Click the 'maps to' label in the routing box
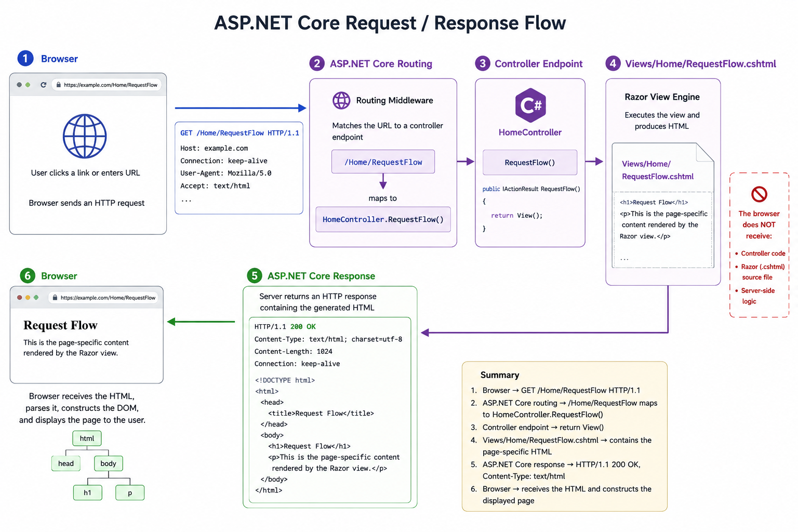798x532 pixels. tap(383, 198)
